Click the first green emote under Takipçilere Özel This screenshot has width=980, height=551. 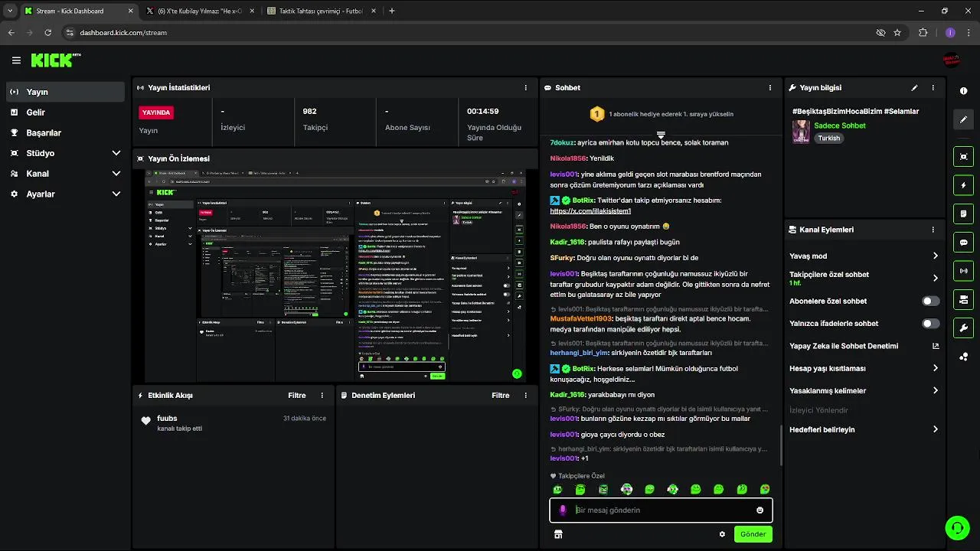point(557,490)
